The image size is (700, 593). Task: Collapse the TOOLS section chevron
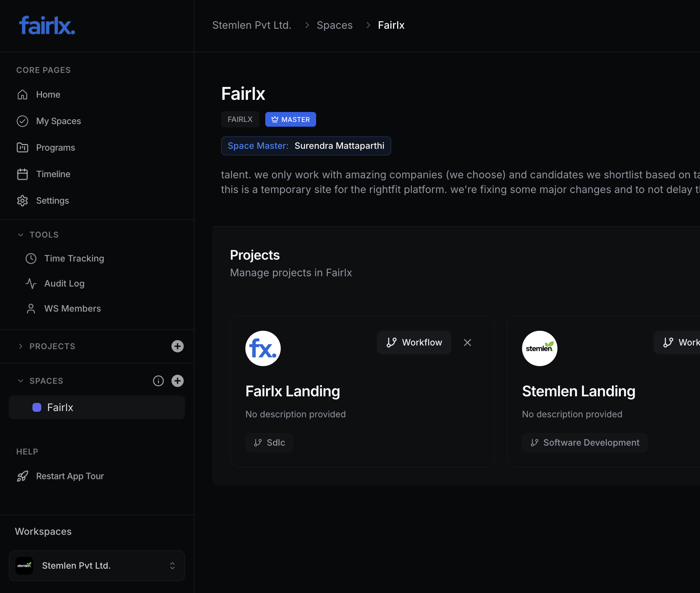[x=21, y=235]
